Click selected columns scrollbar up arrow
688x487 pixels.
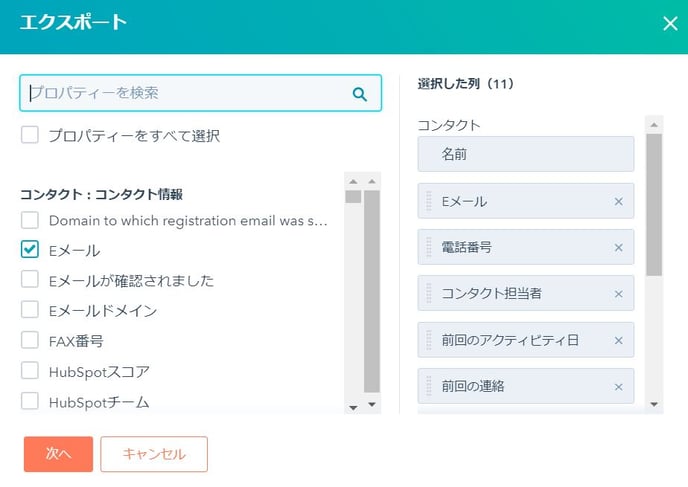[x=654, y=125]
